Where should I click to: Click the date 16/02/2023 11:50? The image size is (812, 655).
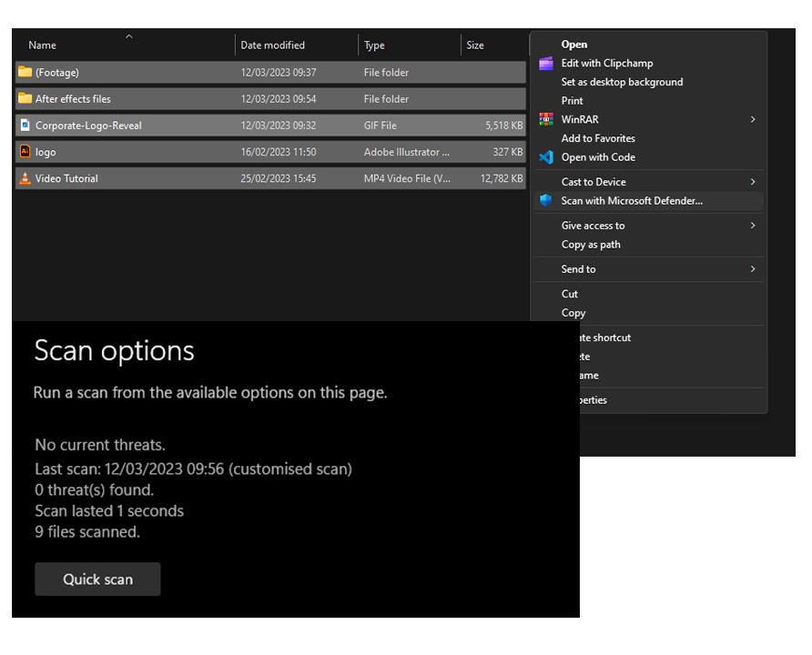(278, 152)
